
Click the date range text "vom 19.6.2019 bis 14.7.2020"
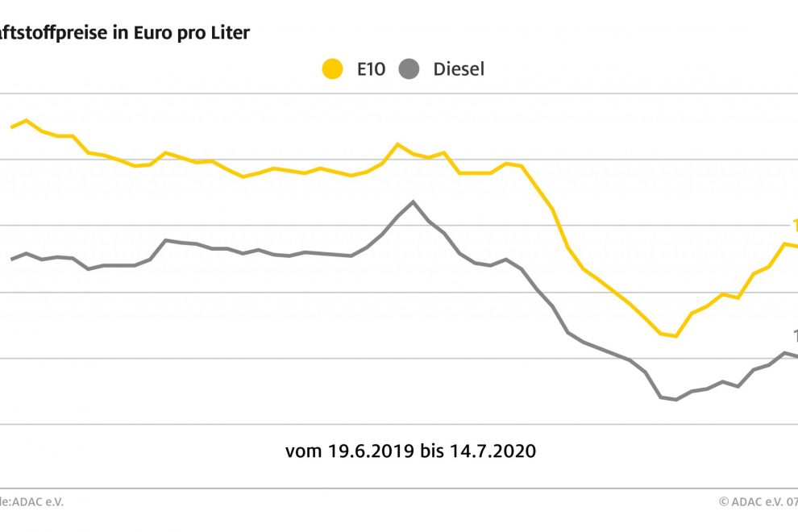coord(410,451)
